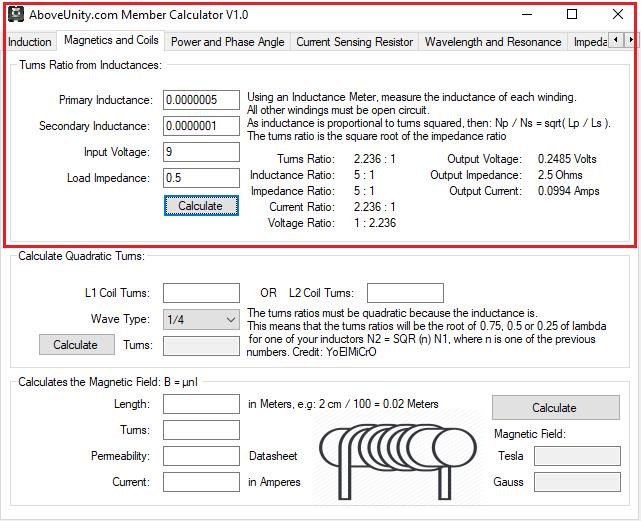This screenshot has width=641, height=521.
Task: Click the L2 Coil Turns field
Action: coord(405,293)
